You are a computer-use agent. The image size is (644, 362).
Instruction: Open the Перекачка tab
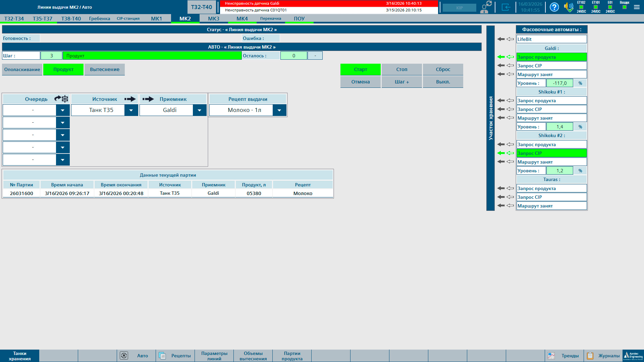tap(271, 18)
